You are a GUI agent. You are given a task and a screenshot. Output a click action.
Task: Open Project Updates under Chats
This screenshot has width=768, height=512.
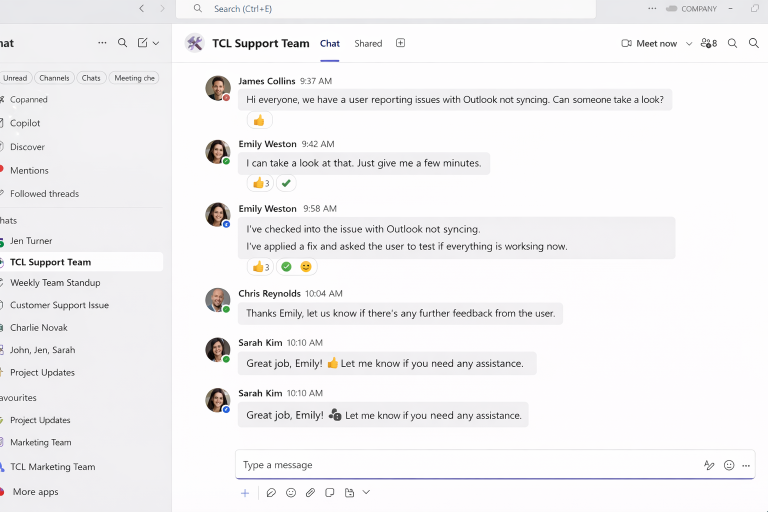pos(43,372)
